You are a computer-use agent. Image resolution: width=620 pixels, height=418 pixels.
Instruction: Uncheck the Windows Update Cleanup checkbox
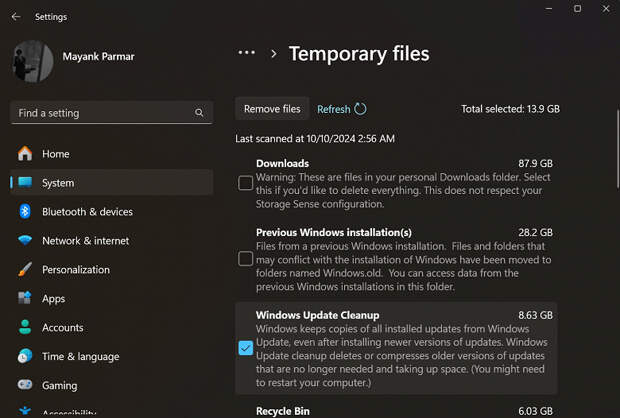coord(246,348)
